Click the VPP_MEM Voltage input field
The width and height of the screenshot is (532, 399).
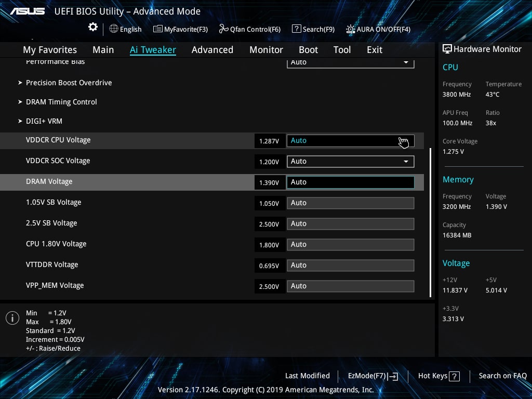tap(351, 286)
